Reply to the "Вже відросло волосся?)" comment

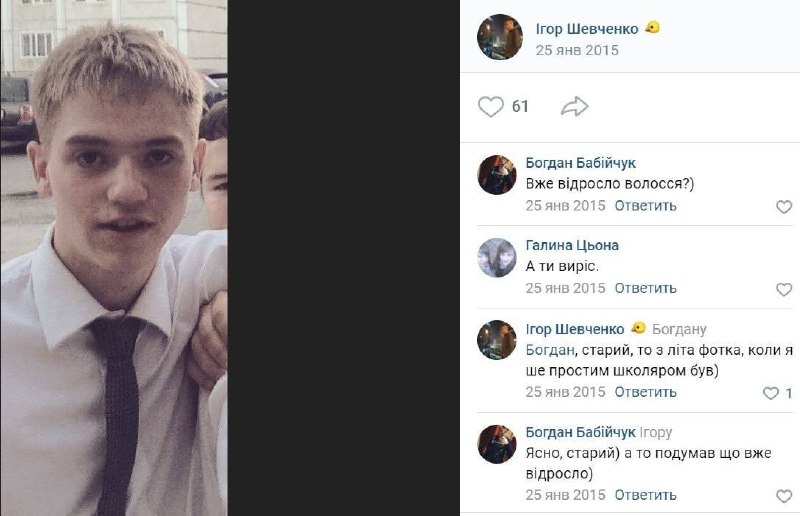point(645,206)
